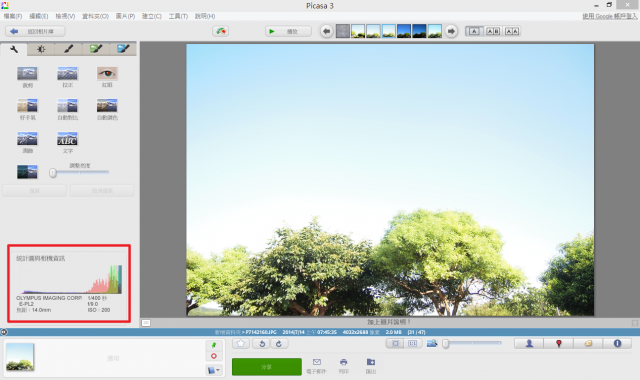Open the 檢視(V) View menu

click(x=65, y=16)
